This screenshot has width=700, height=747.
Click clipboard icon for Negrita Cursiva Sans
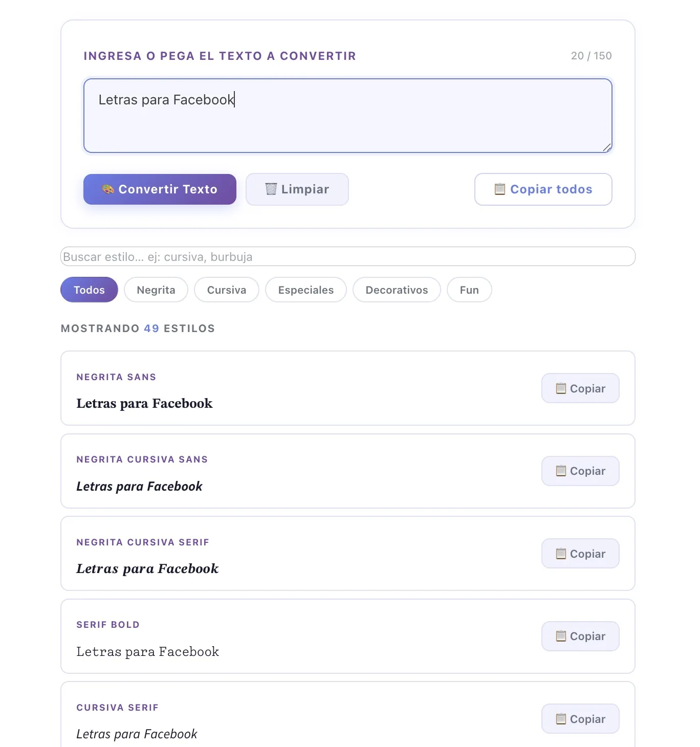coord(561,471)
